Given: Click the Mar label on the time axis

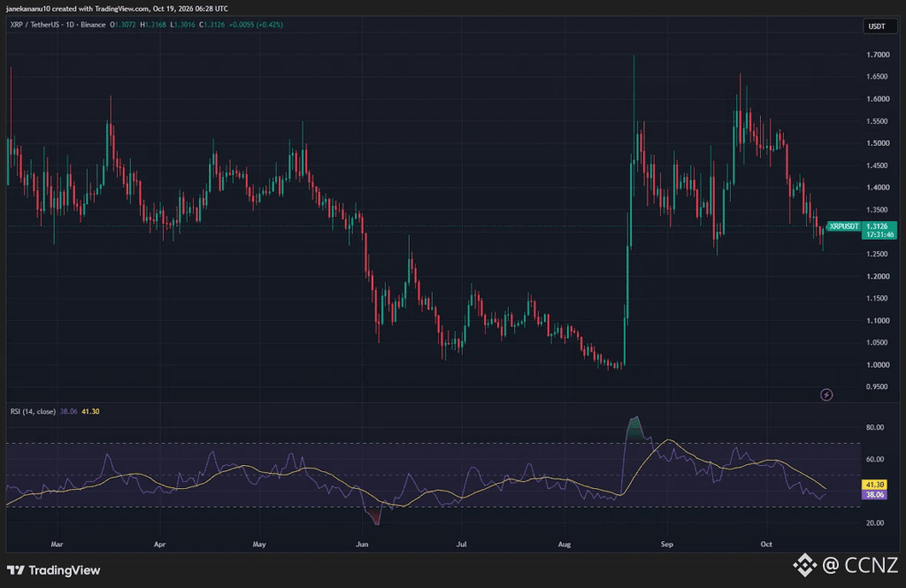Looking at the screenshot, I should 57,544.
